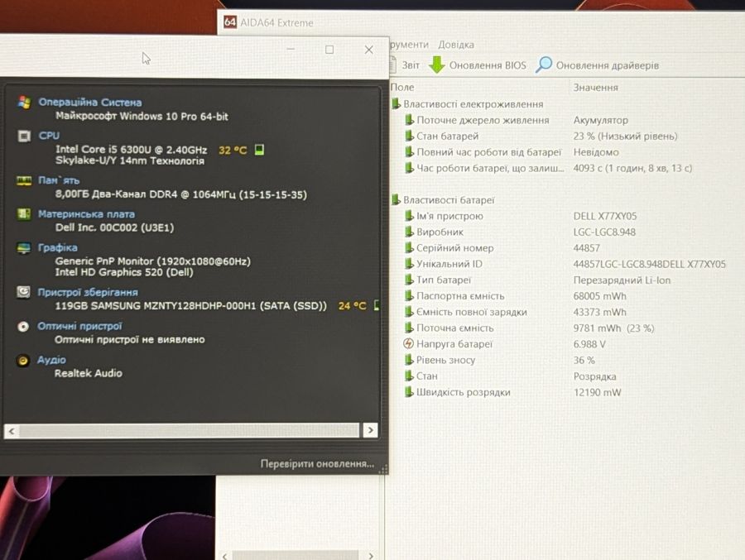The height and width of the screenshot is (560, 745).
Task: Click the value 68005 mWh
Action: [x=599, y=296]
